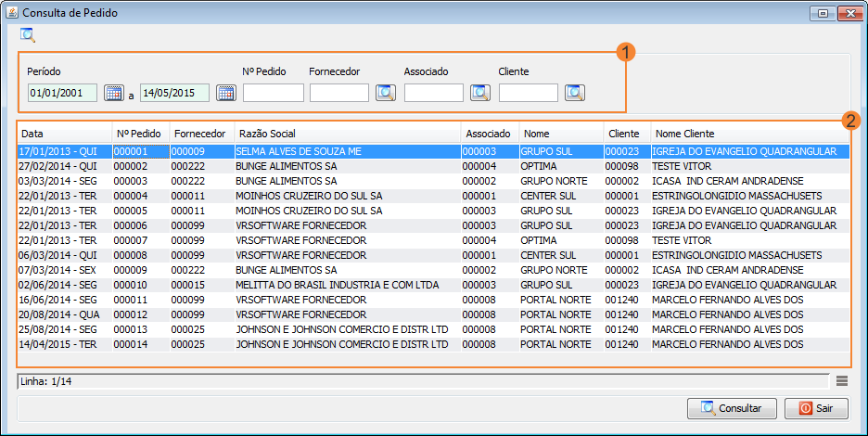Open Associado lookup search icon
The height and width of the screenshot is (436, 868).
tap(479, 93)
